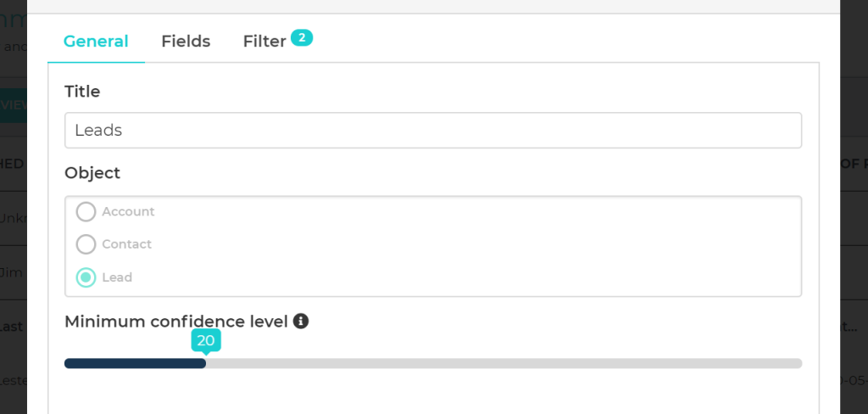Viewport: 868px width, 414px height.
Task: Click the Account option label
Action: (128, 211)
